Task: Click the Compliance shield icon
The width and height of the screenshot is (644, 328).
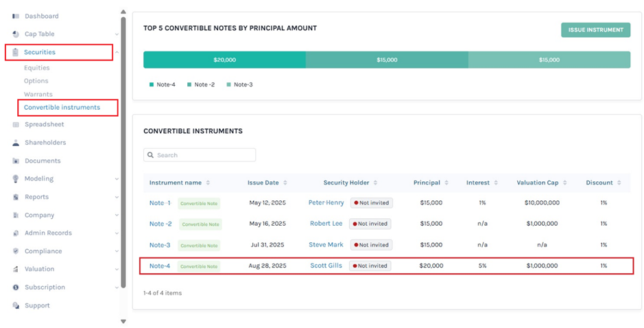Action: 16,251
